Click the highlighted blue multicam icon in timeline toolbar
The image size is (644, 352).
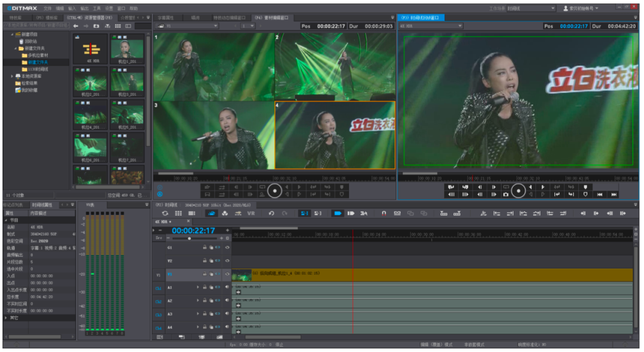point(212,213)
